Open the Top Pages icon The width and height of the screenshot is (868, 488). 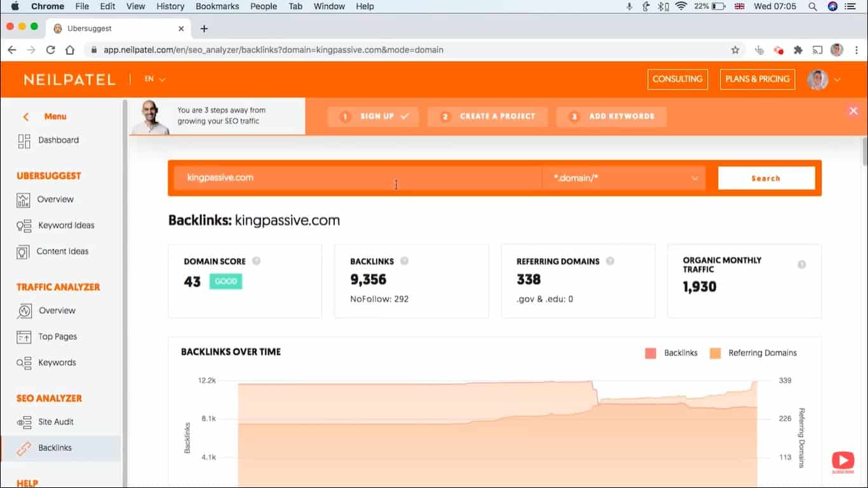point(24,337)
